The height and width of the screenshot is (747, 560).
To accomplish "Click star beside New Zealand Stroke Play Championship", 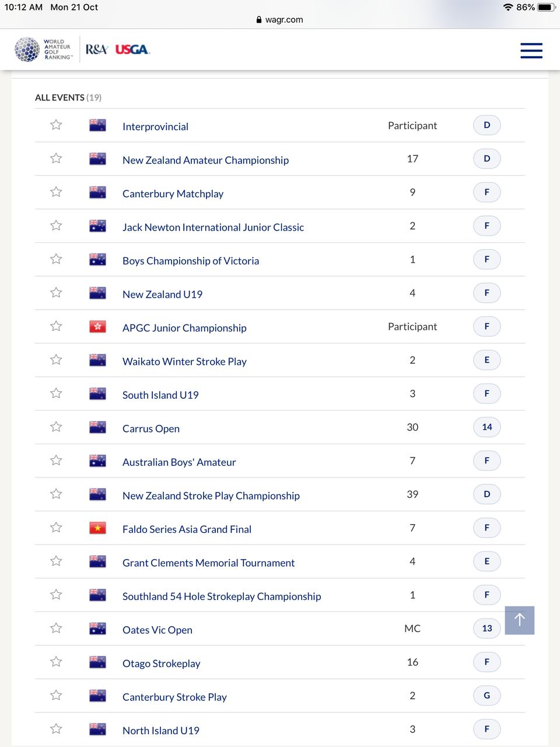I will (56, 494).
